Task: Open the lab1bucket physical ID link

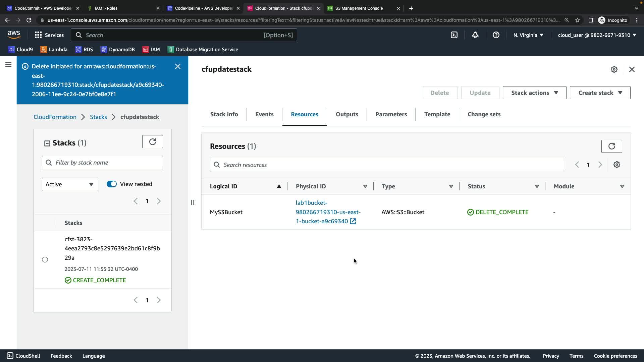Action: point(328,212)
